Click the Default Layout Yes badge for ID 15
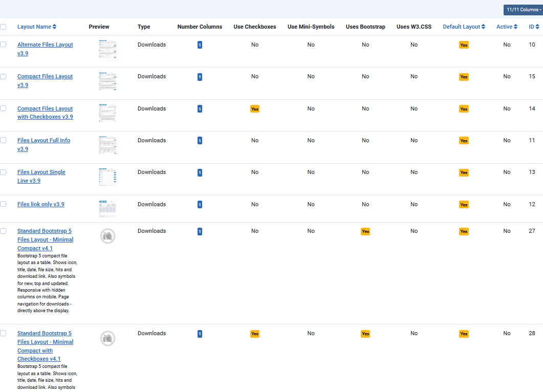The width and height of the screenshot is (543, 392). click(464, 77)
